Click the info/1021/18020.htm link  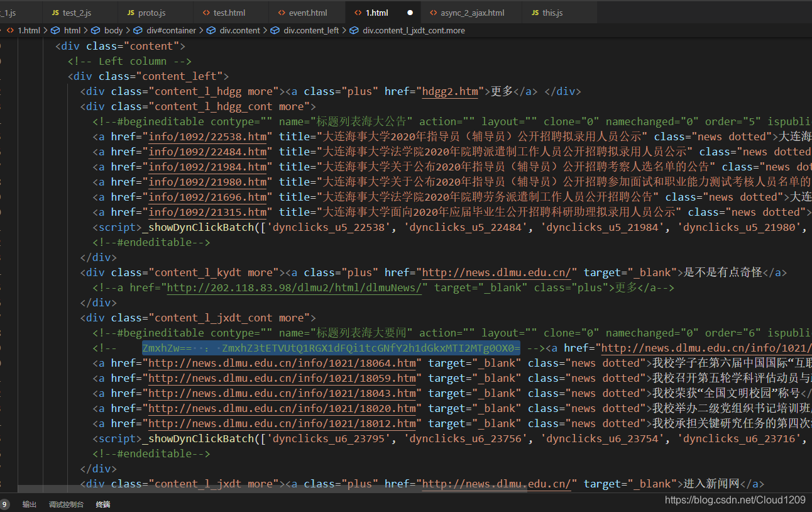282,409
